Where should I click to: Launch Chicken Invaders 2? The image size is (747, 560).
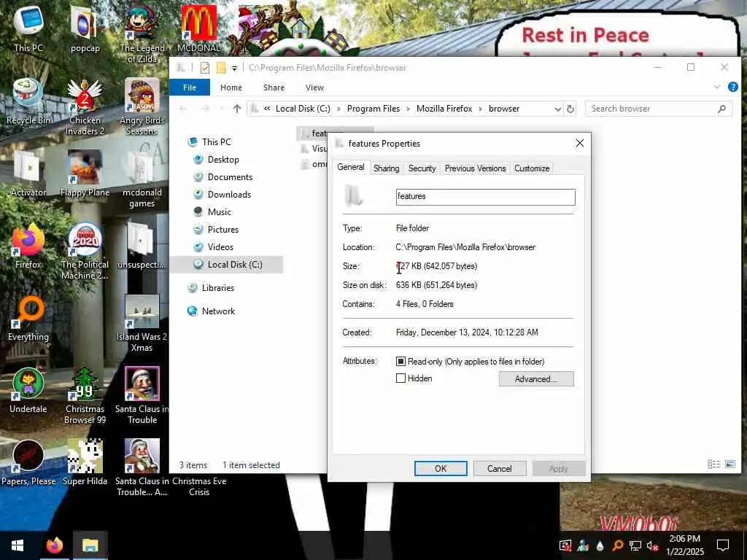tap(85, 107)
